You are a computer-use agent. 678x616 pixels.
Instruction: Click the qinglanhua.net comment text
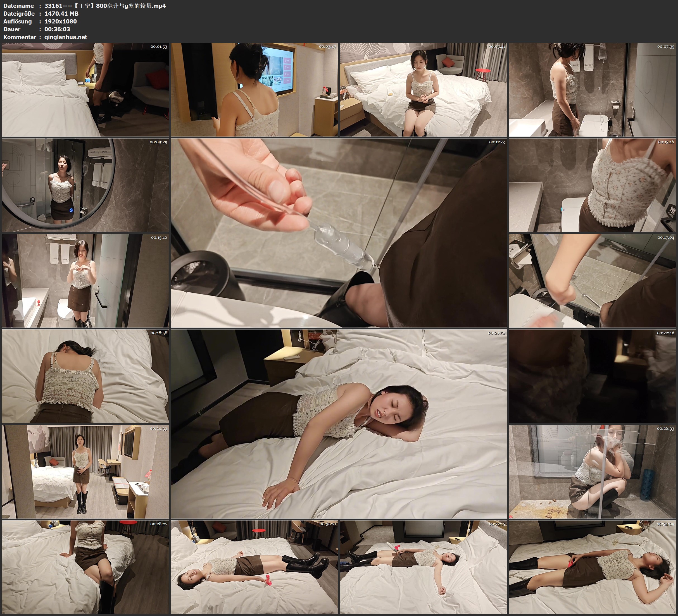pos(66,37)
